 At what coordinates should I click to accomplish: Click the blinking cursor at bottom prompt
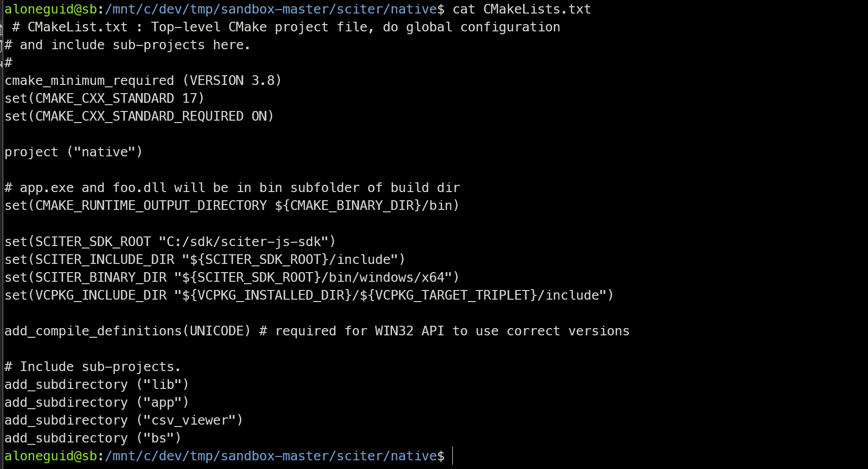[452, 456]
